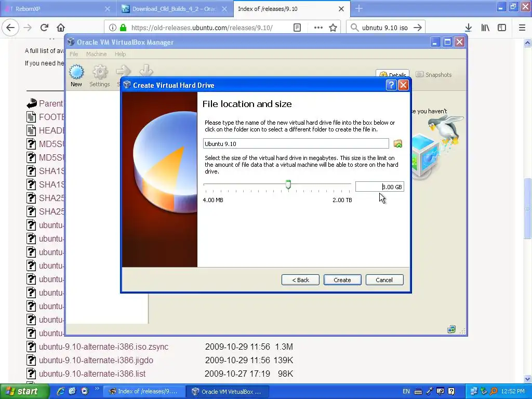
Task: Click the taskbar clock 12:52 PM
Action: click(513, 391)
